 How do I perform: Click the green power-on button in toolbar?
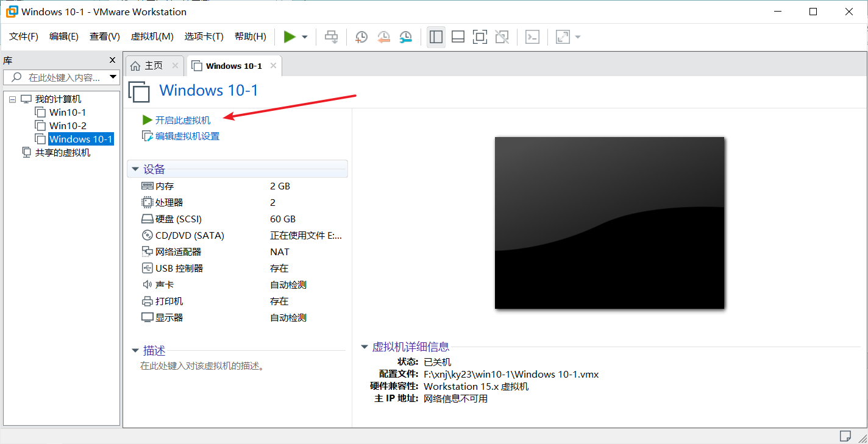(290, 37)
